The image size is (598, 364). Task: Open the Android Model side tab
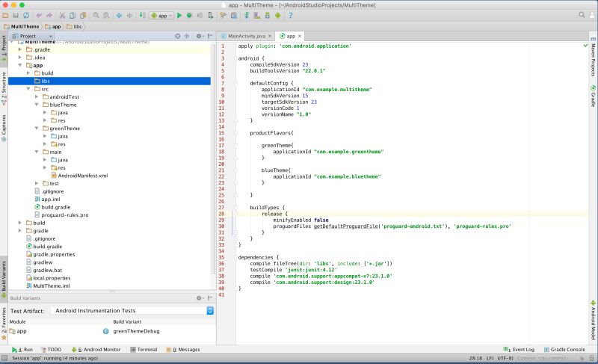coord(593,320)
